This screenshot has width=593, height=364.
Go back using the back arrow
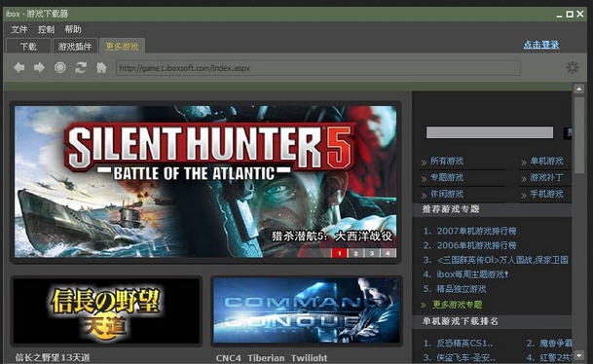[x=19, y=68]
